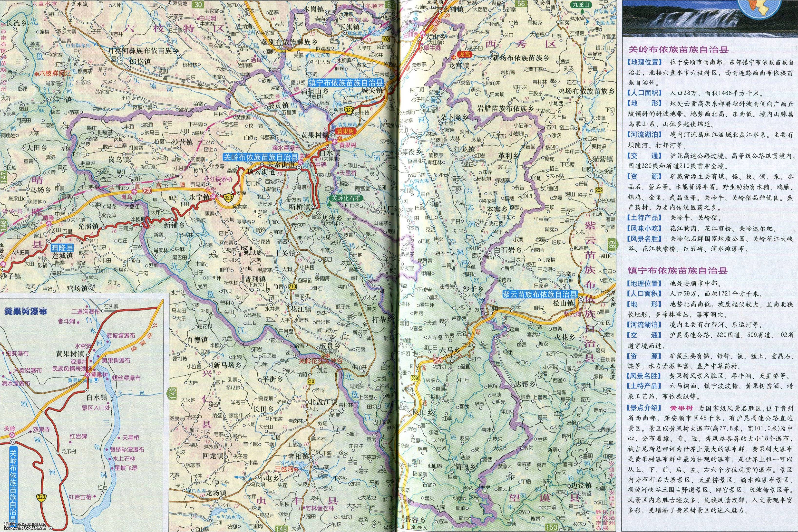The width and height of the screenshot is (798, 532).
Task: Click the green page number 56 at top edge
Action: (x=521, y=4)
